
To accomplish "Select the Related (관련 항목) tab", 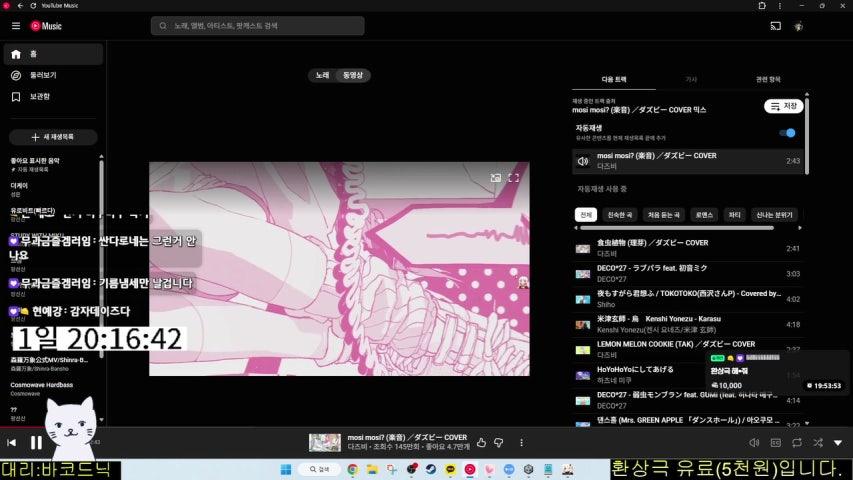I will [x=768, y=79].
